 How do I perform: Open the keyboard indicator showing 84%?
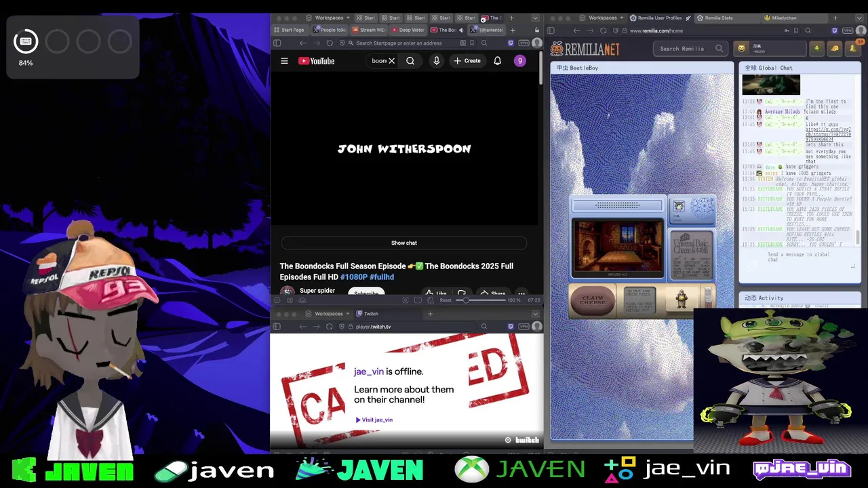(x=26, y=41)
